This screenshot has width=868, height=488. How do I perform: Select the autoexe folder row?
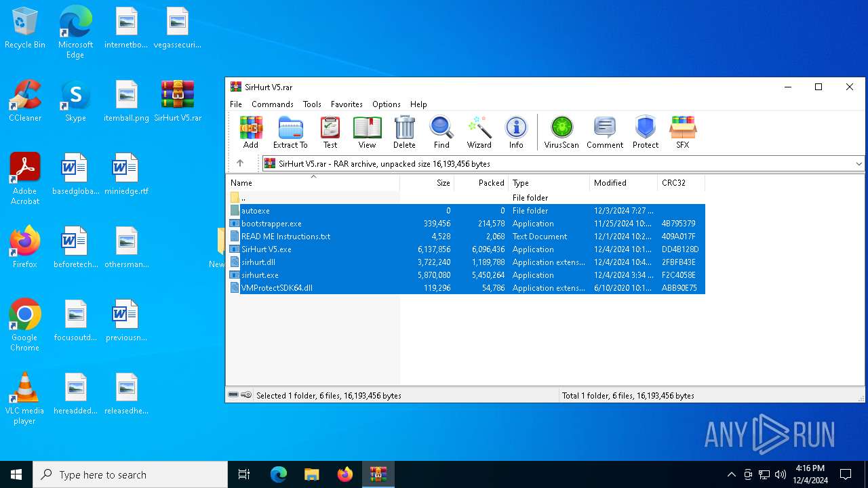[466, 211]
